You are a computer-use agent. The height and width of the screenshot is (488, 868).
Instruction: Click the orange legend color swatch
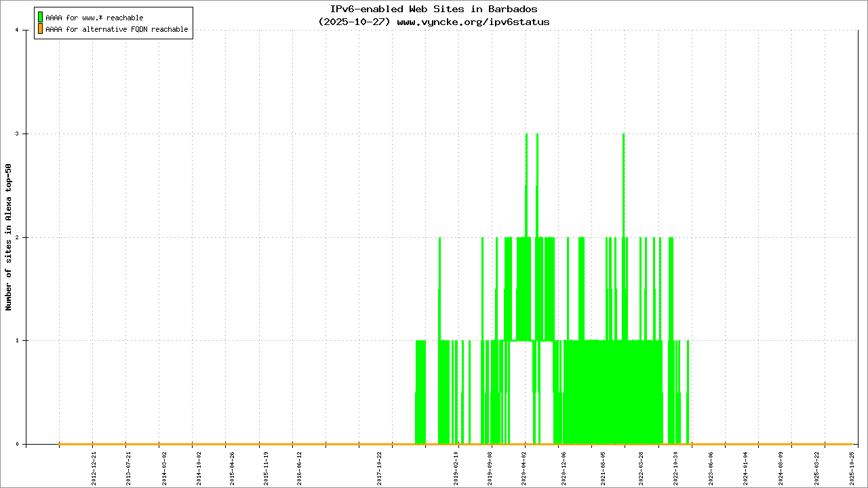click(41, 29)
